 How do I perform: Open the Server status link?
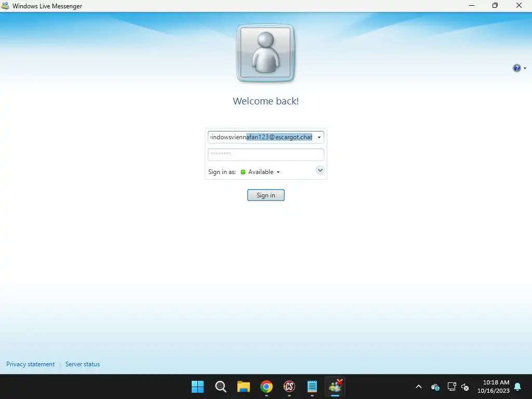coord(83,364)
